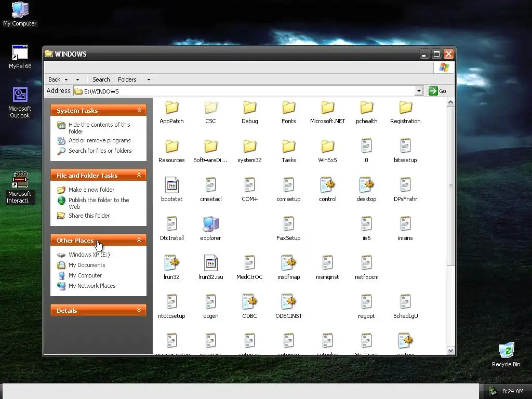532x399 pixels.
Task: Collapse the System Tasks panel
Action: pos(139,110)
